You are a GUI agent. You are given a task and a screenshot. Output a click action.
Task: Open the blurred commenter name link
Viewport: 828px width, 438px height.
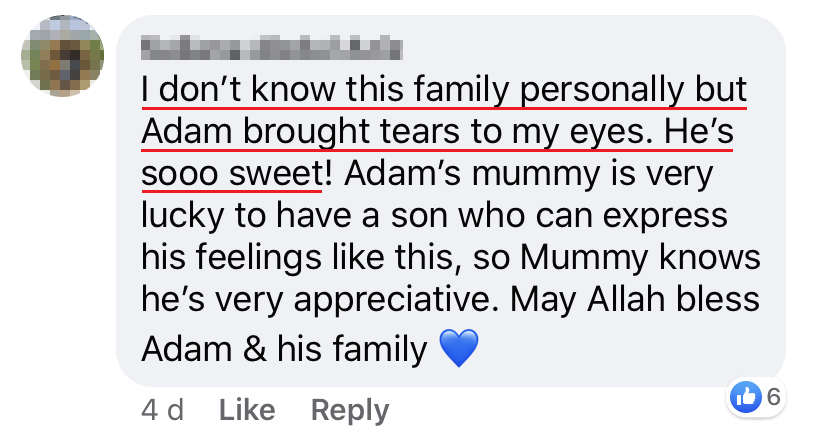[x=271, y=46]
